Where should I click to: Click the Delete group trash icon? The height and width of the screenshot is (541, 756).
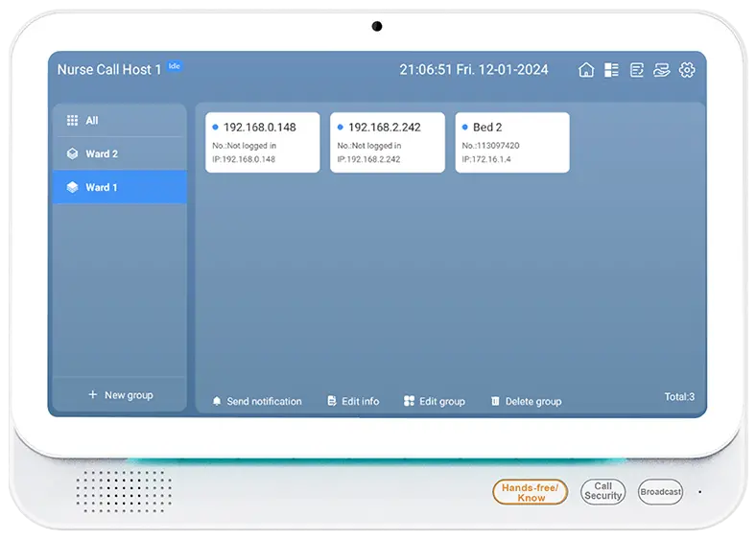(x=495, y=401)
